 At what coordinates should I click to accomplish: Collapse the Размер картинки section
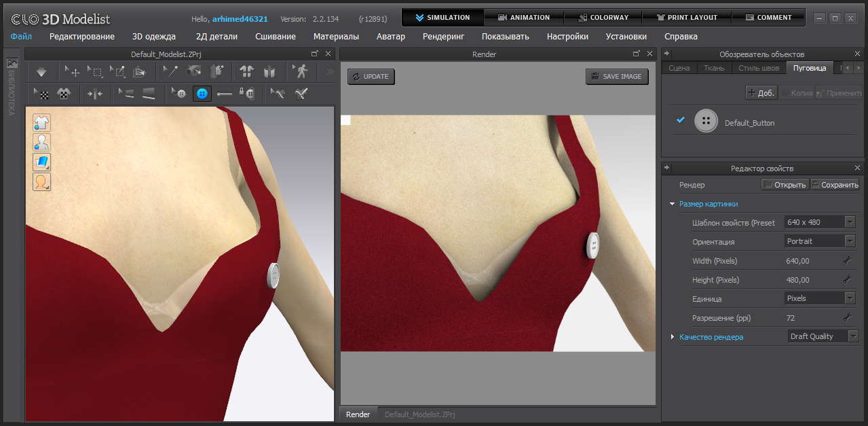tap(672, 204)
